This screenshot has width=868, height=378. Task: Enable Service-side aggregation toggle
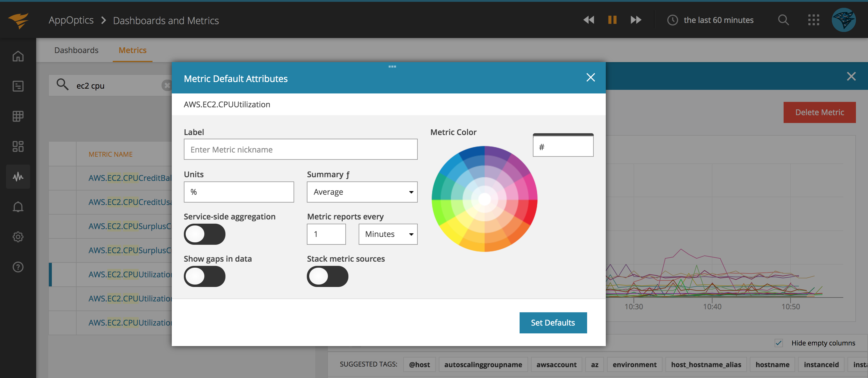[x=205, y=234]
